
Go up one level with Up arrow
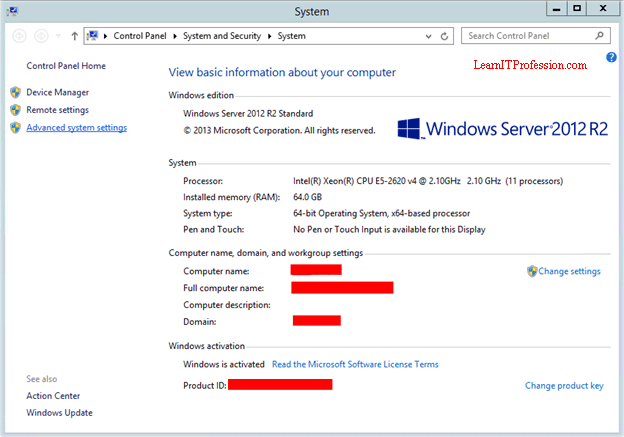tap(74, 36)
